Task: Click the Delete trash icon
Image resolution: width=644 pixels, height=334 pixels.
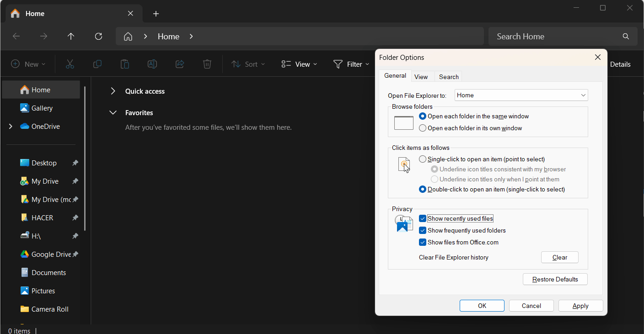Action: pos(207,64)
